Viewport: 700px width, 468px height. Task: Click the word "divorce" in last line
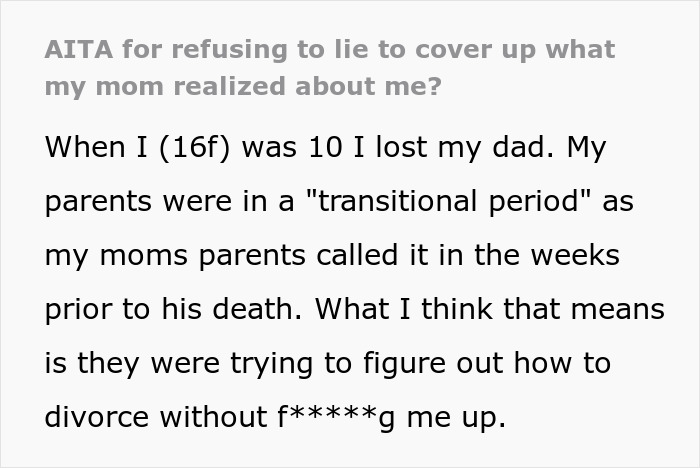coord(96,417)
